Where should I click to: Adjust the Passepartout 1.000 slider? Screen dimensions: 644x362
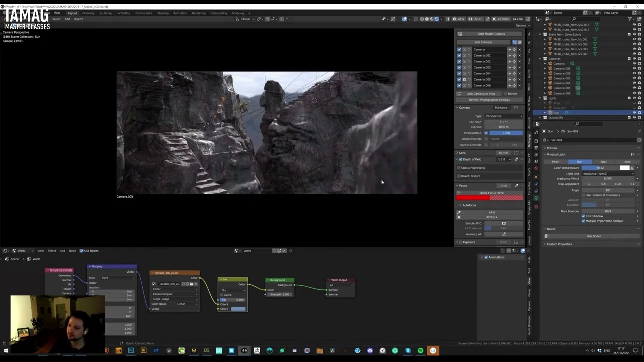pyautogui.click(x=506, y=133)
